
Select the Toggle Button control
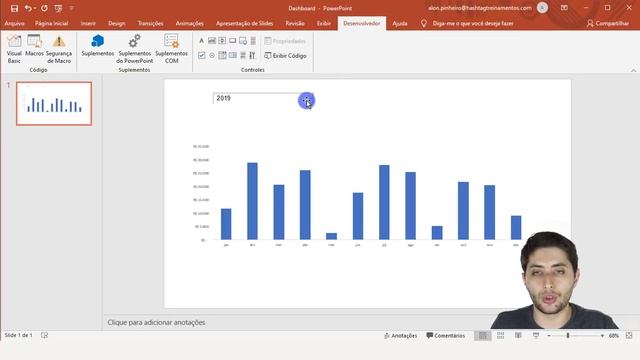pyautogui.click(x=243, y=56)
